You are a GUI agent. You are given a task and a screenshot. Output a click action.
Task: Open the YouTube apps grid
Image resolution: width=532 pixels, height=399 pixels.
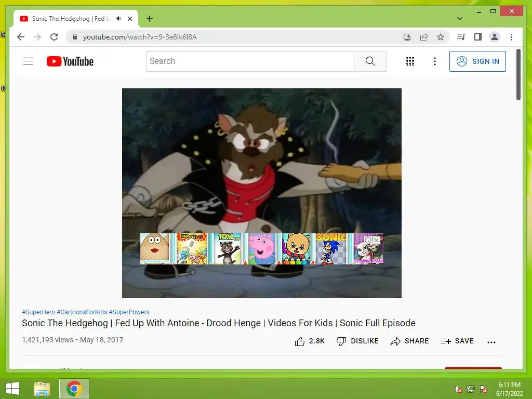[410, 61]
